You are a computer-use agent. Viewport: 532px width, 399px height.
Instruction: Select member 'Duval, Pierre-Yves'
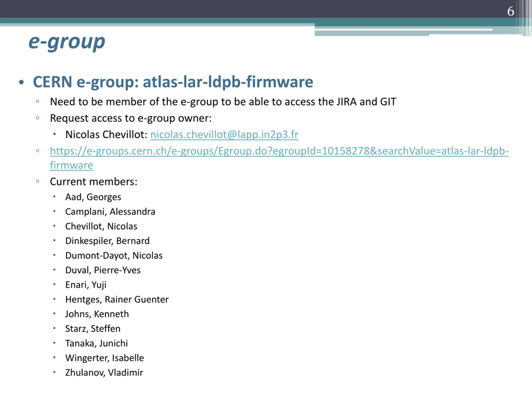point(103,270)
